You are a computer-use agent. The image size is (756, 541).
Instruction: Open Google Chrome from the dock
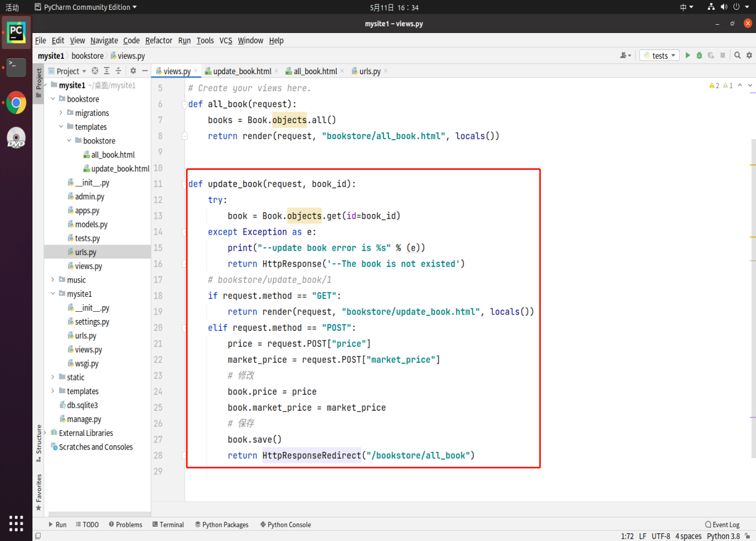coord(16,103)
